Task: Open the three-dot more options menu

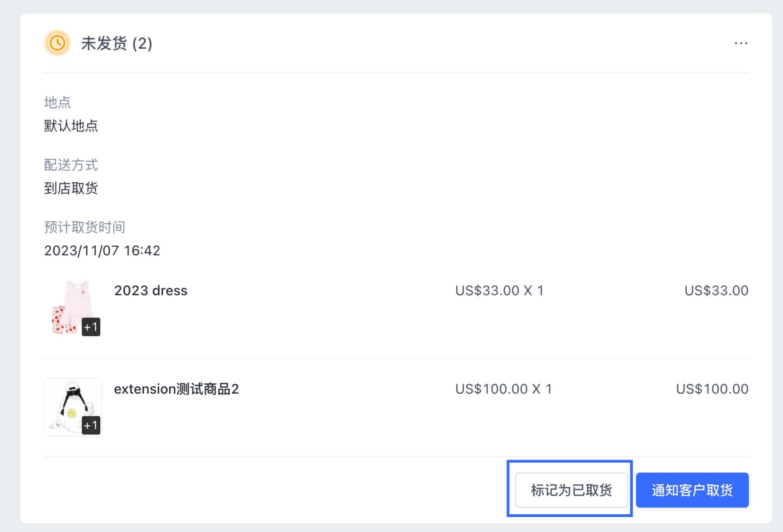Action: pos(740,43)
